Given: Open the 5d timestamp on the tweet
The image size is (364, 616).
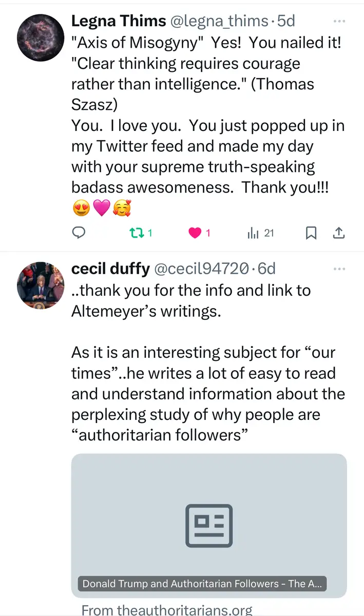Looking at the screenshot, I should [286, 21].
